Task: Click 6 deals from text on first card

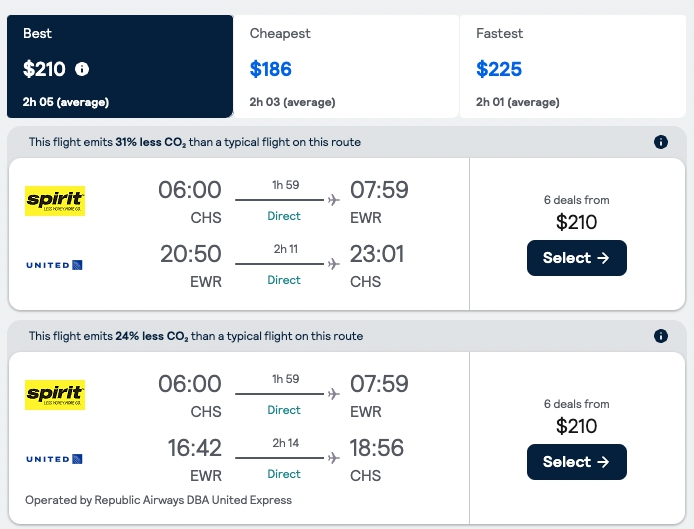Action: click(x=576, y=200)
